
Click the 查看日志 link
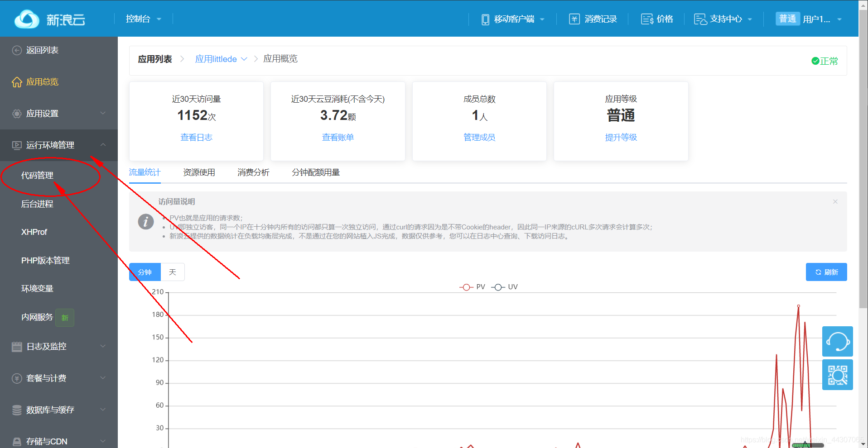[x=196, y=137]
